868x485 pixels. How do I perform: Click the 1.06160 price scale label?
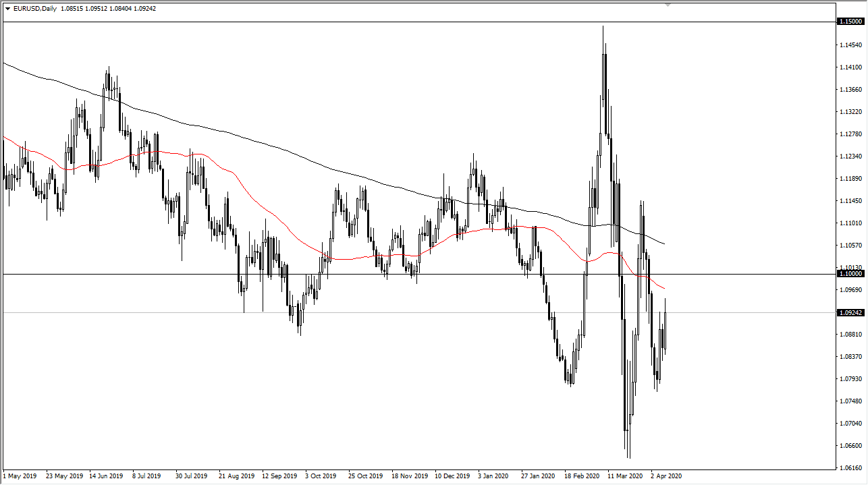pyautogui.click(x=851, y=468)
